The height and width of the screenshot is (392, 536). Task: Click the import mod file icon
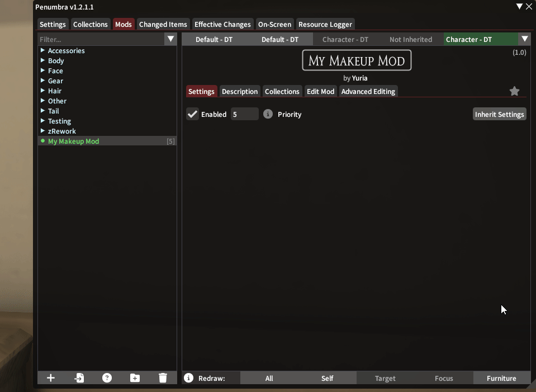click(x=79, y=378)
